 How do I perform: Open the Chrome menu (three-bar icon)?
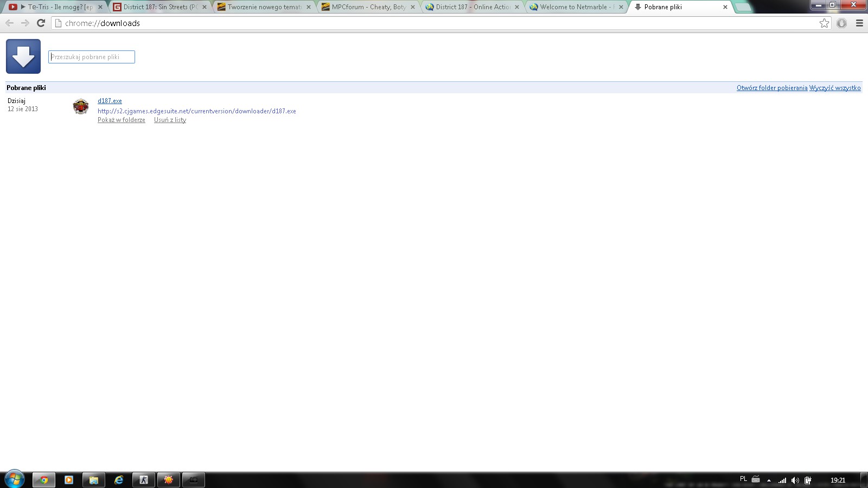click(x=859, y=23)
